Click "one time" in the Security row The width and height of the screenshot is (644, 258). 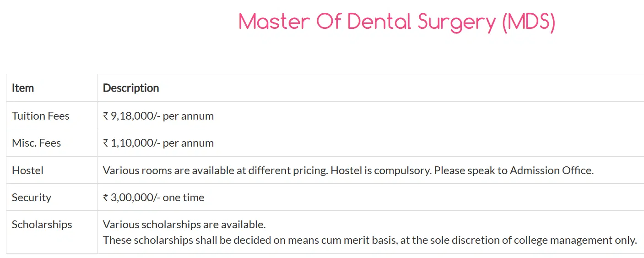(184, 198)
